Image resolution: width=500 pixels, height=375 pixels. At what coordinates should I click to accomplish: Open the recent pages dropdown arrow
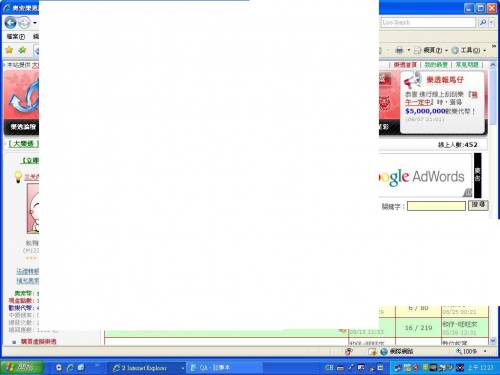(x=35, y=23)
